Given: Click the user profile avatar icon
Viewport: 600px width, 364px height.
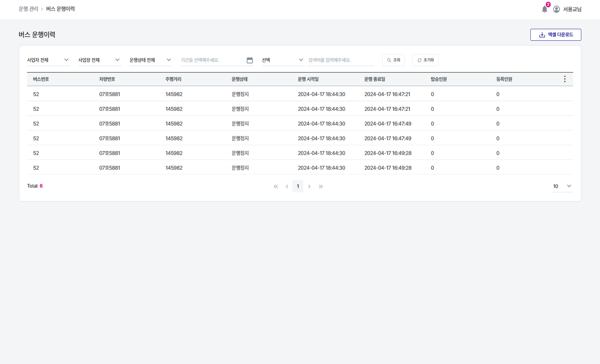Looking at the screenshot, I should (556, 9).
